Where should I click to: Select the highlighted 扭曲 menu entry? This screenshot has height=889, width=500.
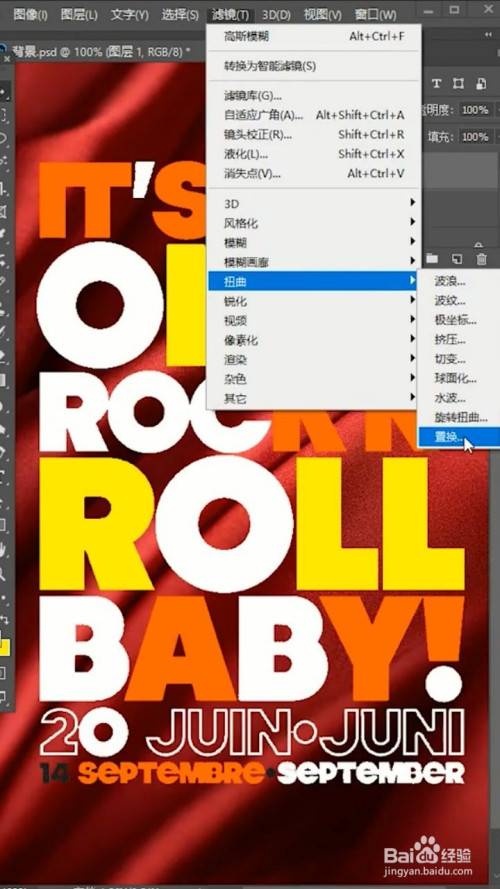[314, 281]
